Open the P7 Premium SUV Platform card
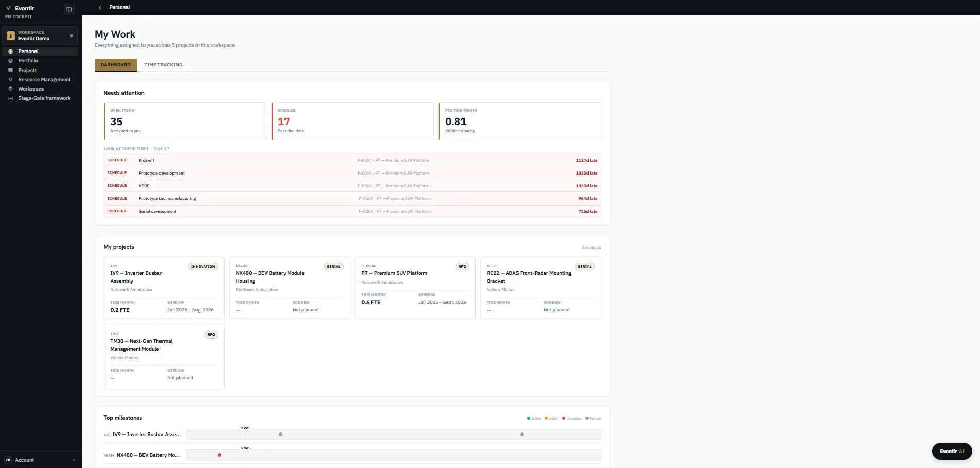 click(415, 288)
